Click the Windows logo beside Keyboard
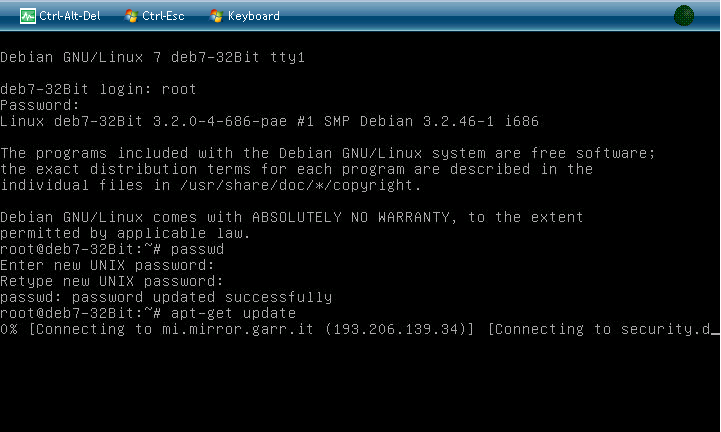Viewport: 721px width, 432px height. coord(216,16)
